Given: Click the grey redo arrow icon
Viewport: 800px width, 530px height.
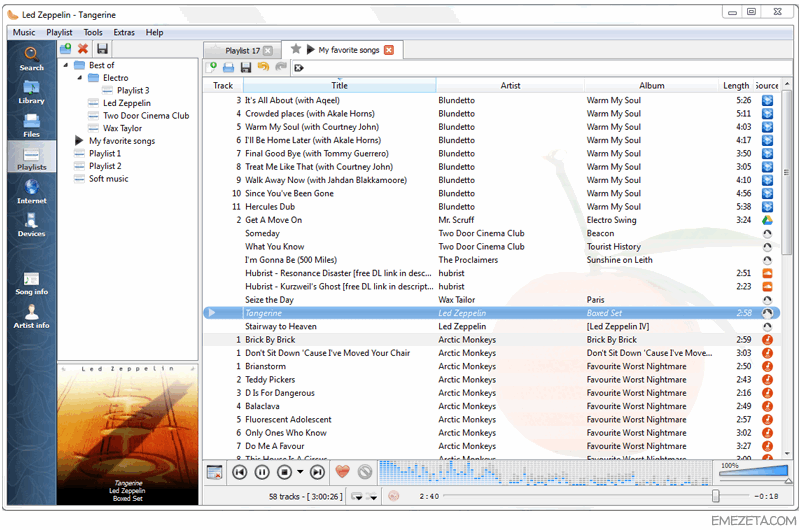Looking at the screenshot, I should pyautogui.click(x=281, y=67).
